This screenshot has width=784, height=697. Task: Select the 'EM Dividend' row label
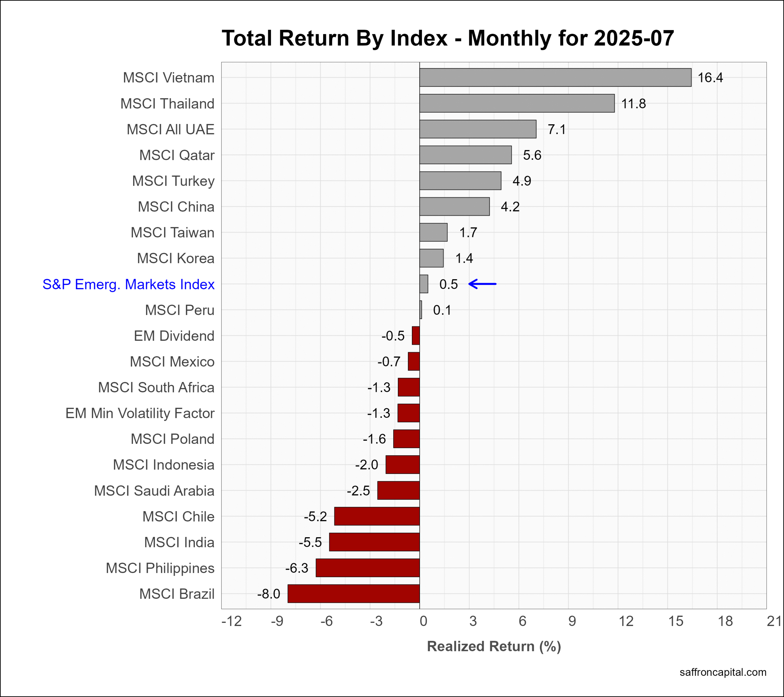[174, 336]
